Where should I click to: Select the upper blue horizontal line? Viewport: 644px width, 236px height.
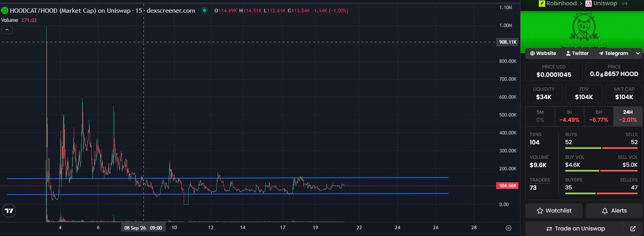(x=228, y=178)
